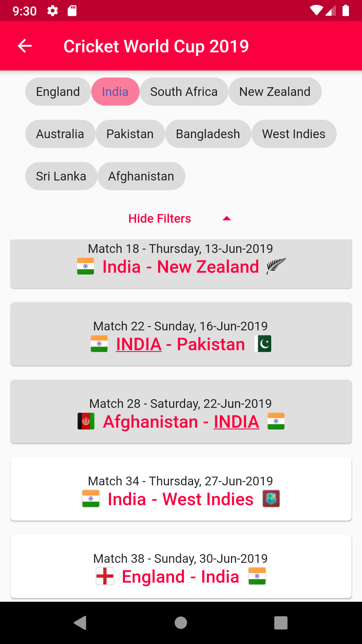Open Match 34 India - West Indies card
Viewport: 362px width, 644px height.
181,489
